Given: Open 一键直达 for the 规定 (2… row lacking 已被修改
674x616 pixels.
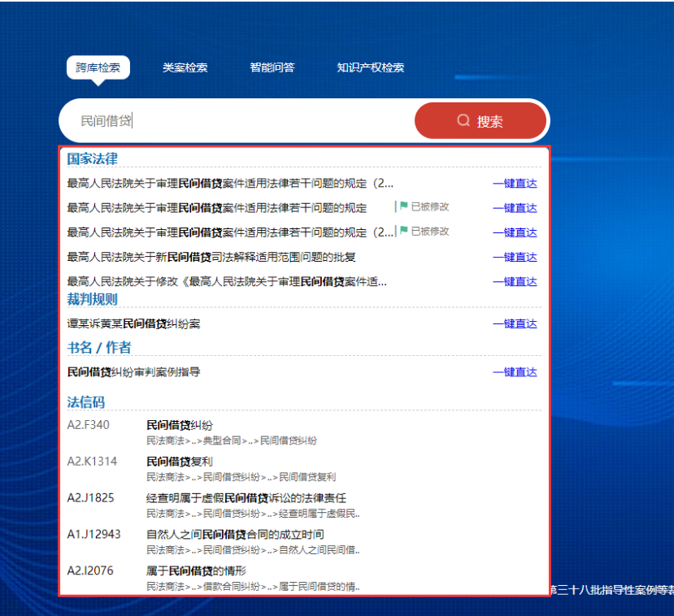Looking at the screenshot, I should (515, 184).
